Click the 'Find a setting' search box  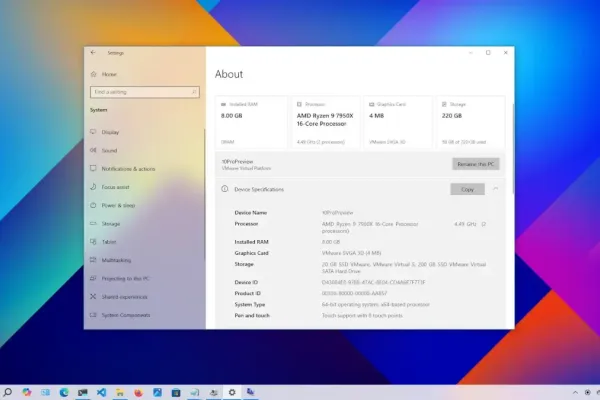tap(145, 92)
